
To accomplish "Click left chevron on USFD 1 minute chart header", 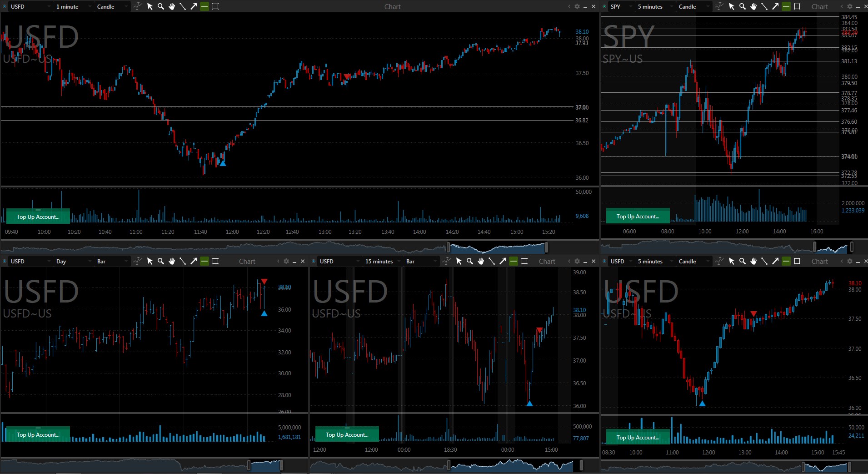I will point(569,6).
